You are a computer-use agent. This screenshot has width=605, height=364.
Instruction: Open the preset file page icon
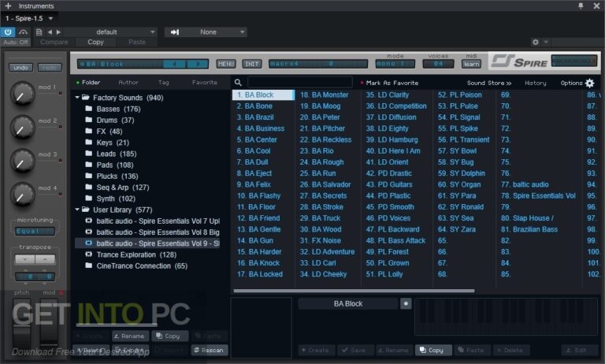39,32
